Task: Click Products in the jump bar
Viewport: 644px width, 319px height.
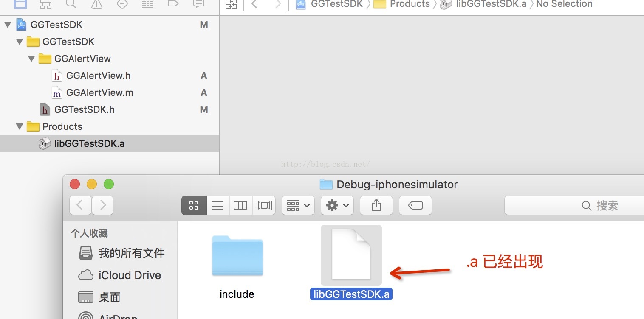Action: [x=402, y=4]
